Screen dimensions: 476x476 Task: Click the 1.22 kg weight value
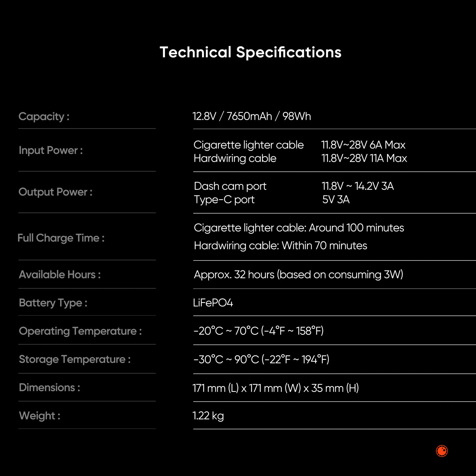pyautogui.click(x=208, y=416)
